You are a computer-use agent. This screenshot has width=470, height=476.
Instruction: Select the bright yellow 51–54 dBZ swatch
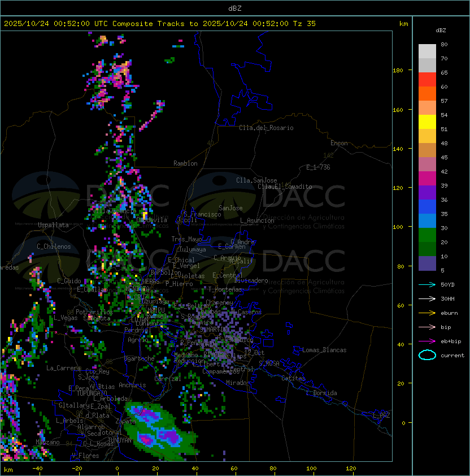427,122
